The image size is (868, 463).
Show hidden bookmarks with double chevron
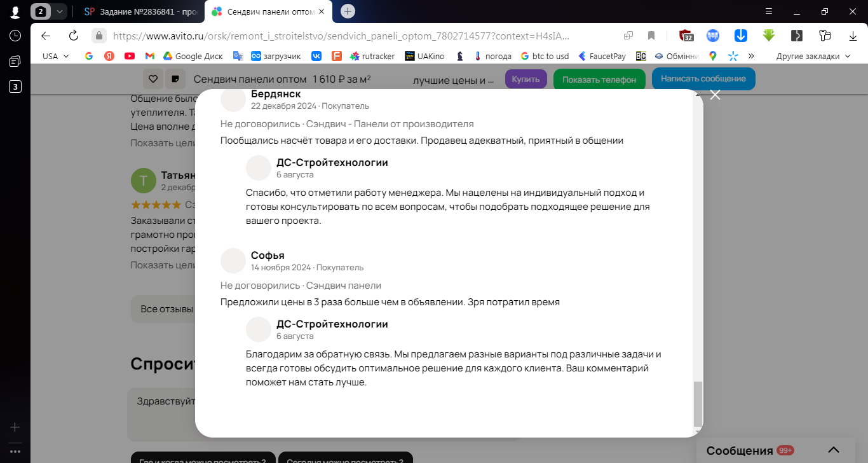click(752, 56)
